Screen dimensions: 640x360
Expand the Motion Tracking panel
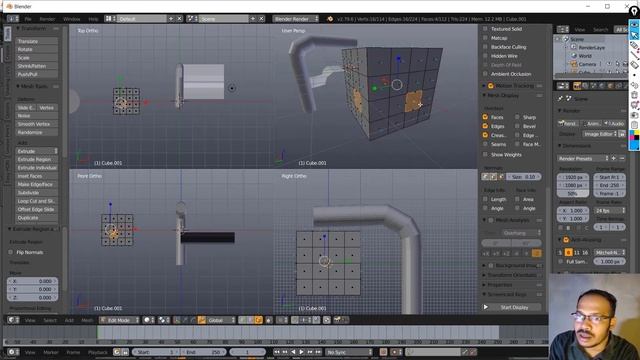(484, 86)
